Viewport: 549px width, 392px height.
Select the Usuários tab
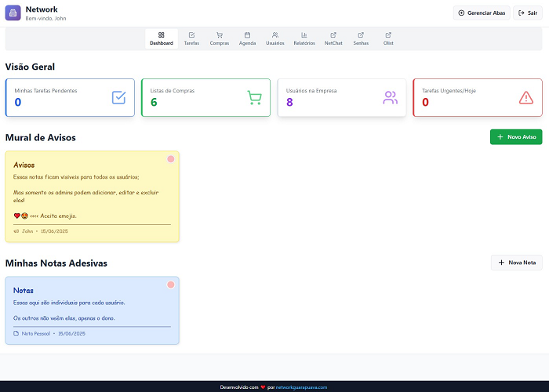[274, 38]
